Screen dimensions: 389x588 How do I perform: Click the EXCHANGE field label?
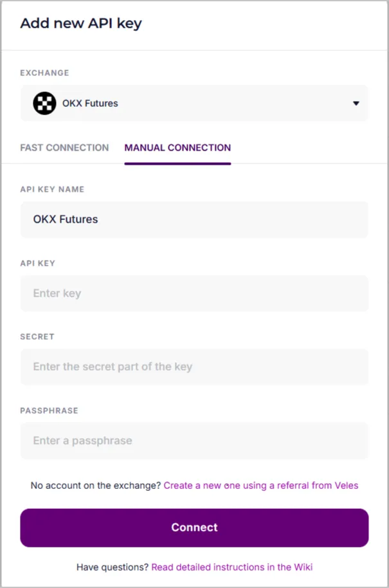44,73
